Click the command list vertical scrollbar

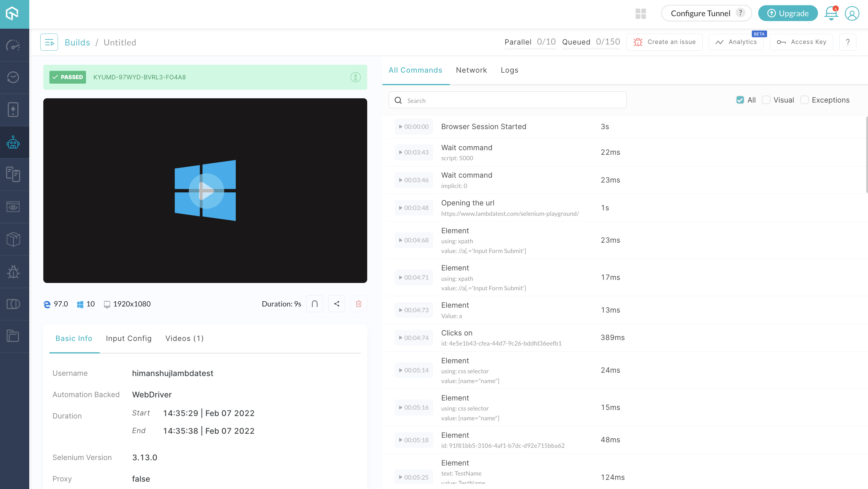[867, 154]
